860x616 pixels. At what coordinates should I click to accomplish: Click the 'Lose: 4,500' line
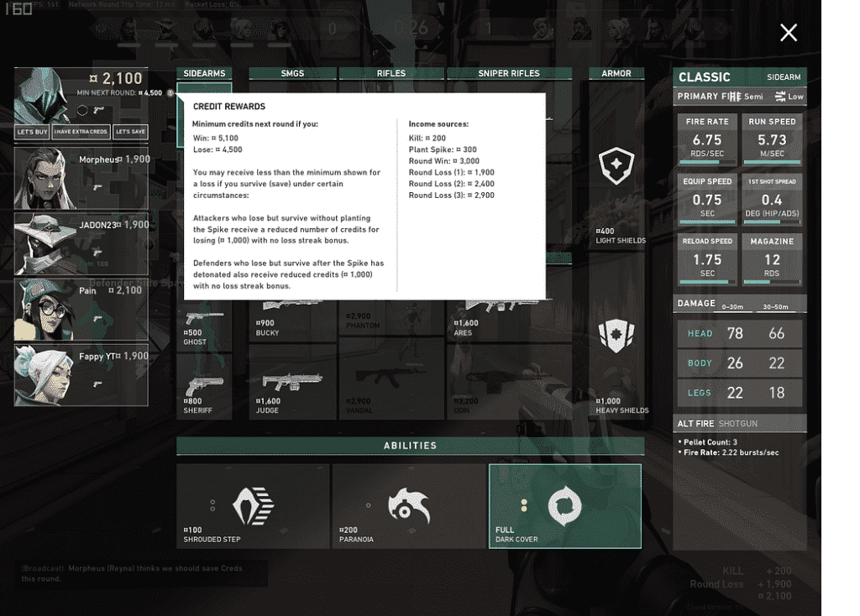pyautogui.click(x=218, y=149)
